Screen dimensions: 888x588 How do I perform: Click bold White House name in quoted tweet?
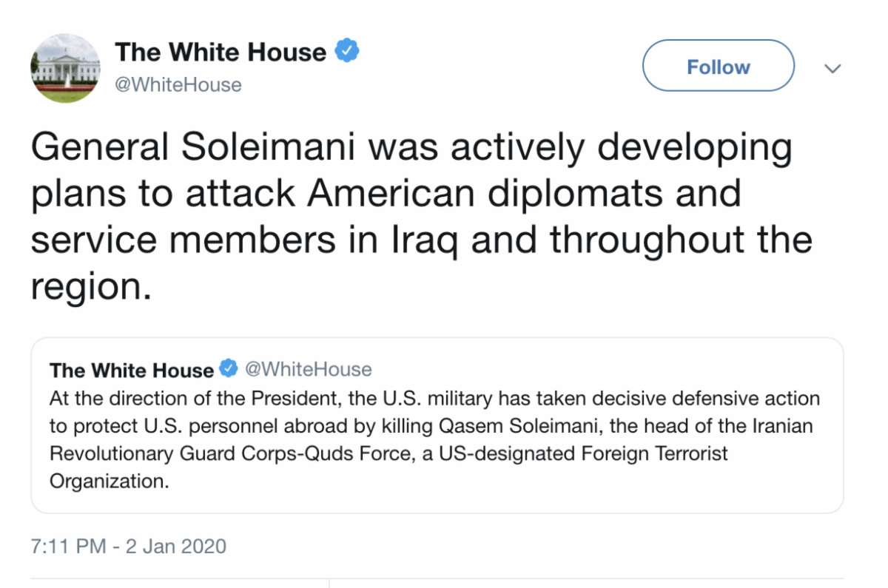[131, 369]
